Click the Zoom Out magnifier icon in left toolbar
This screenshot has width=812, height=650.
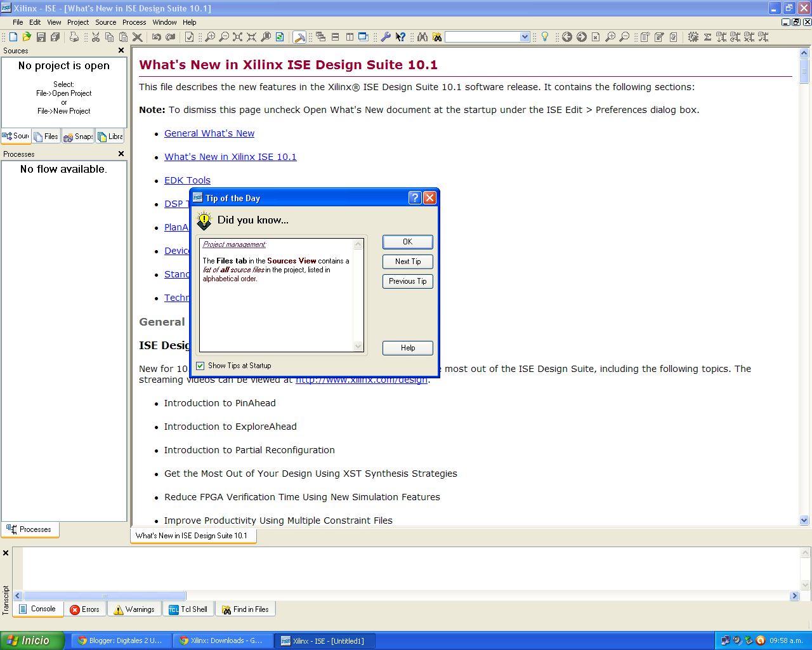(x=224, y=37)
